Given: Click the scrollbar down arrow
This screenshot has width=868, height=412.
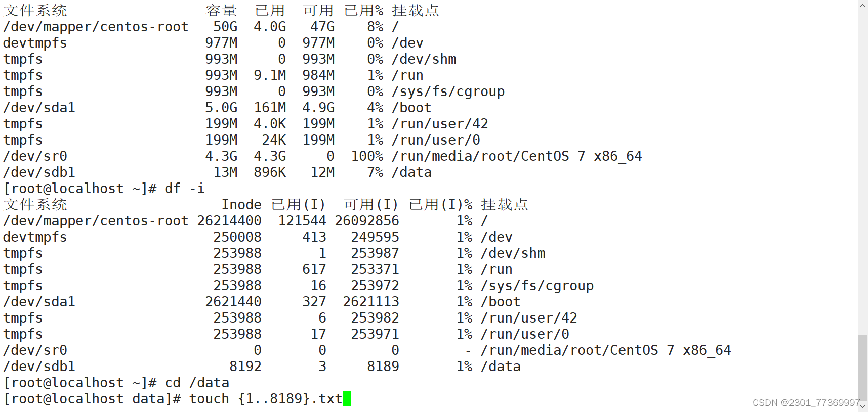Looking at the screenshot, I should point(863,406).
